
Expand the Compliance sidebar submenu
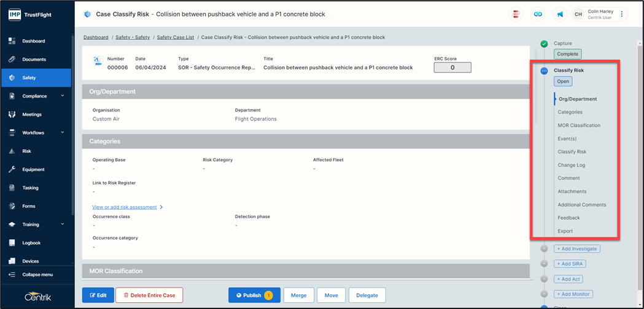(x=63, y=96)
